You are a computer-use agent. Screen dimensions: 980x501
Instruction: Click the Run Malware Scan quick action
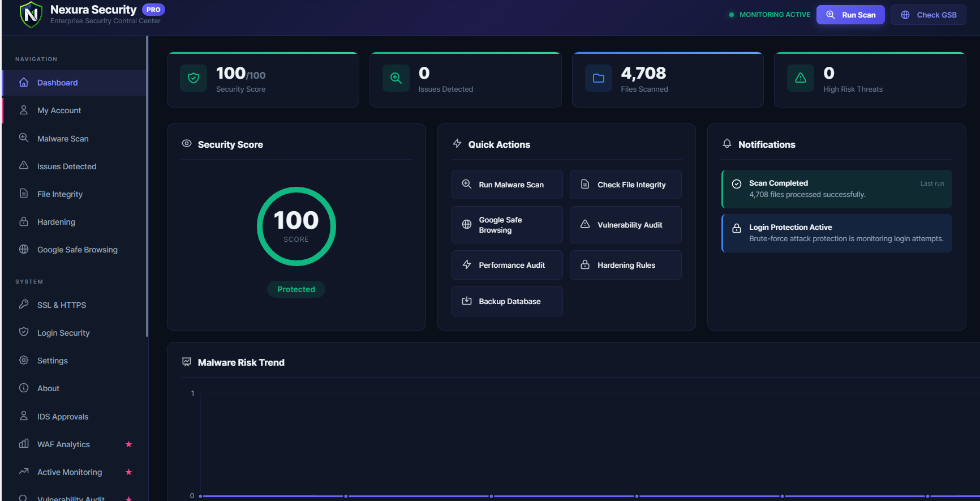coord(507,185)
